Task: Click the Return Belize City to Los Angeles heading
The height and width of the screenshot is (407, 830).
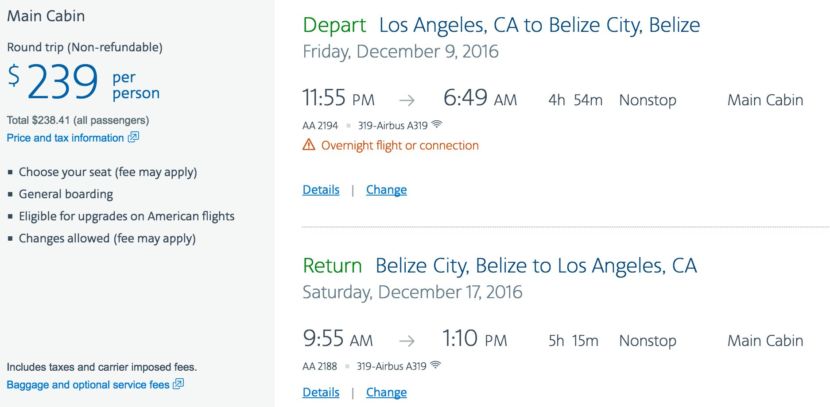Action: [499, 266]
